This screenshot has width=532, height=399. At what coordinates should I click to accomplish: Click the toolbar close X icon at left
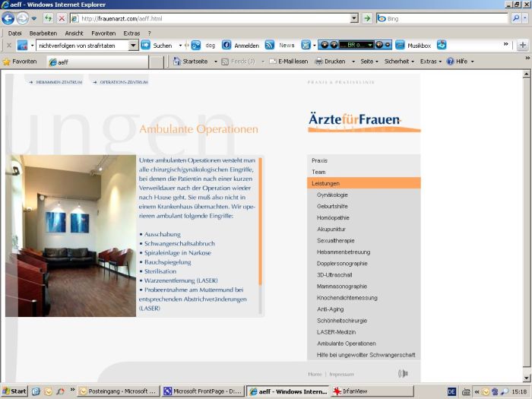coord(9,45)
